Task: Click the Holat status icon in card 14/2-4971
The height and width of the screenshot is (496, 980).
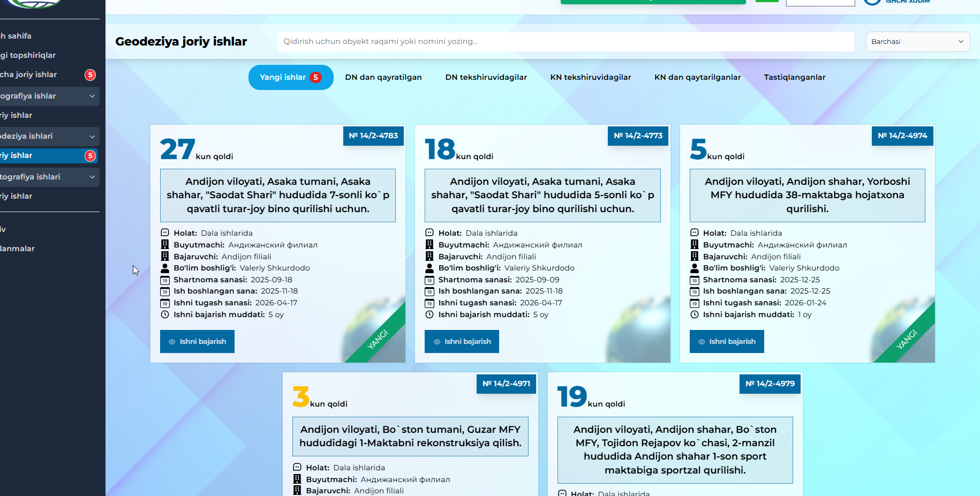Action: tap(297, 468)
